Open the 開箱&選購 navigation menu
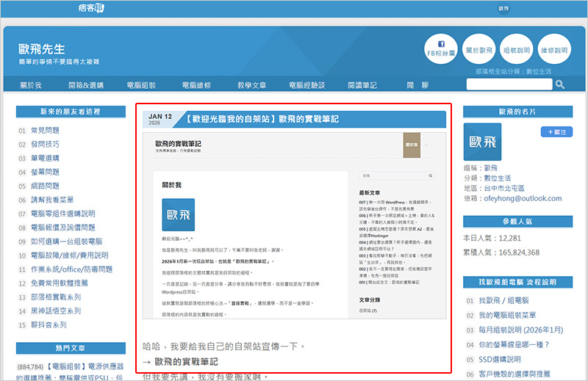Viewport: 588px width, 381px height. pyautogui.click(x=86, y=85)
